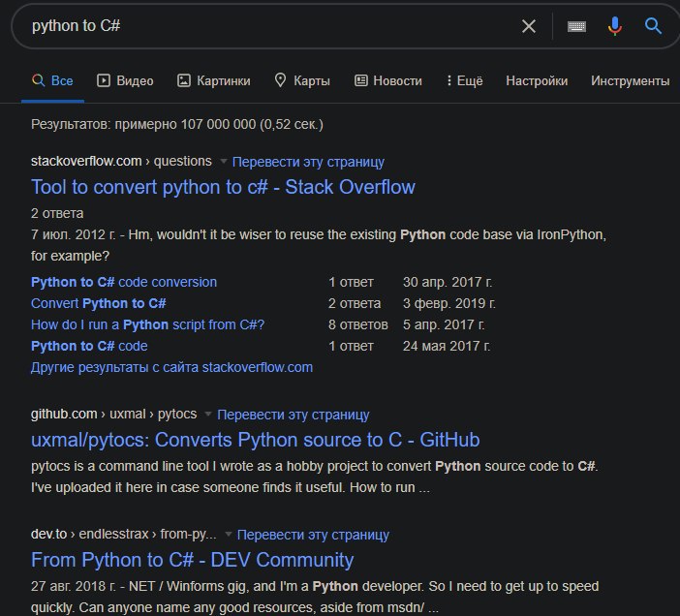680x616 pixels.
Task: Click 'Перевести эту страницу' for the github result
Action: tap(294, 415)
